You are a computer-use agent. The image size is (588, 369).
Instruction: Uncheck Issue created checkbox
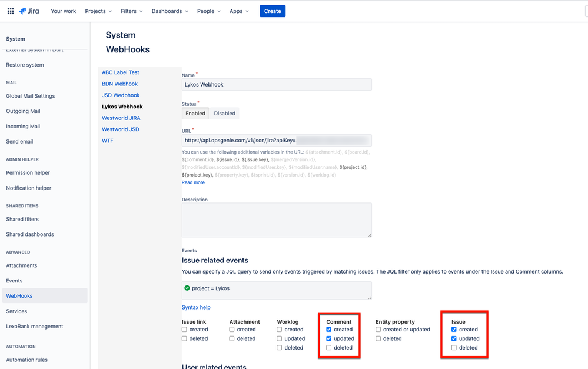click(x=454, y=330)
